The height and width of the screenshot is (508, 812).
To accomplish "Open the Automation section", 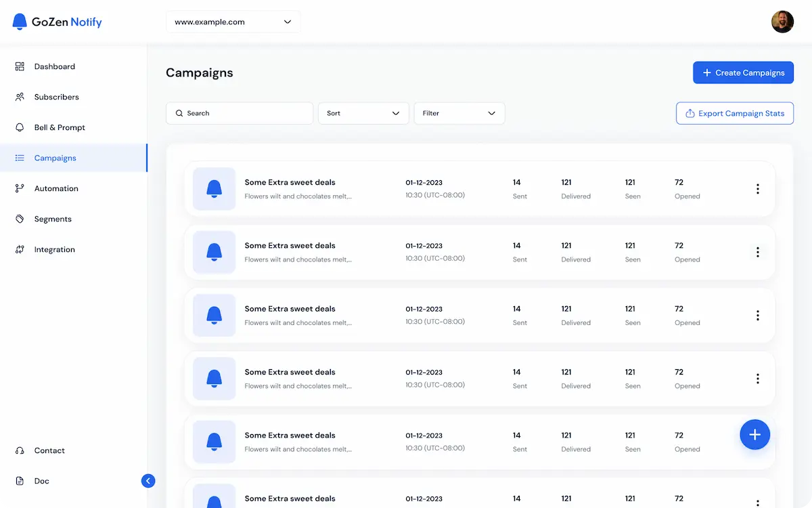I will pyautogui.click(x=57, y=188).
